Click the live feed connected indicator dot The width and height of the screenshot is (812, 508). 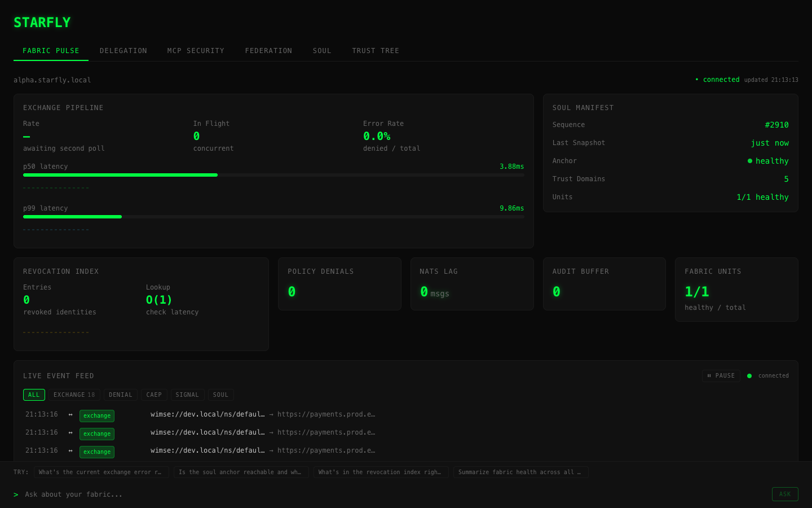(x=749, y=376)
